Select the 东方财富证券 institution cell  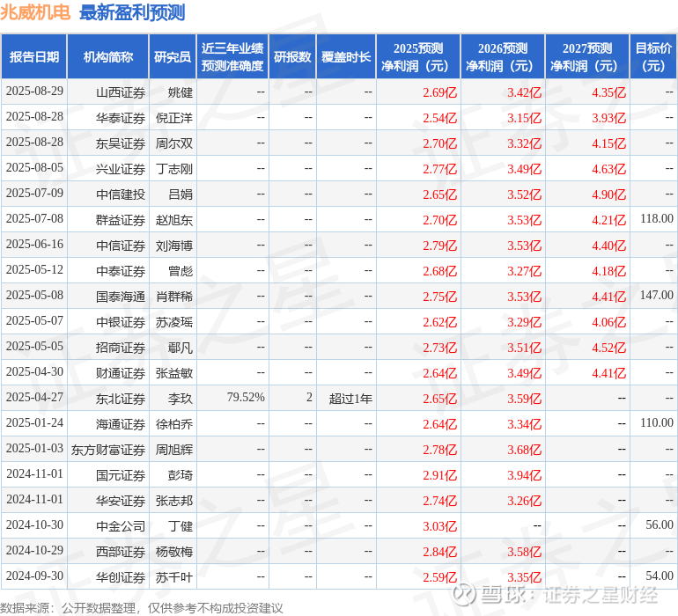click(108, 449)
